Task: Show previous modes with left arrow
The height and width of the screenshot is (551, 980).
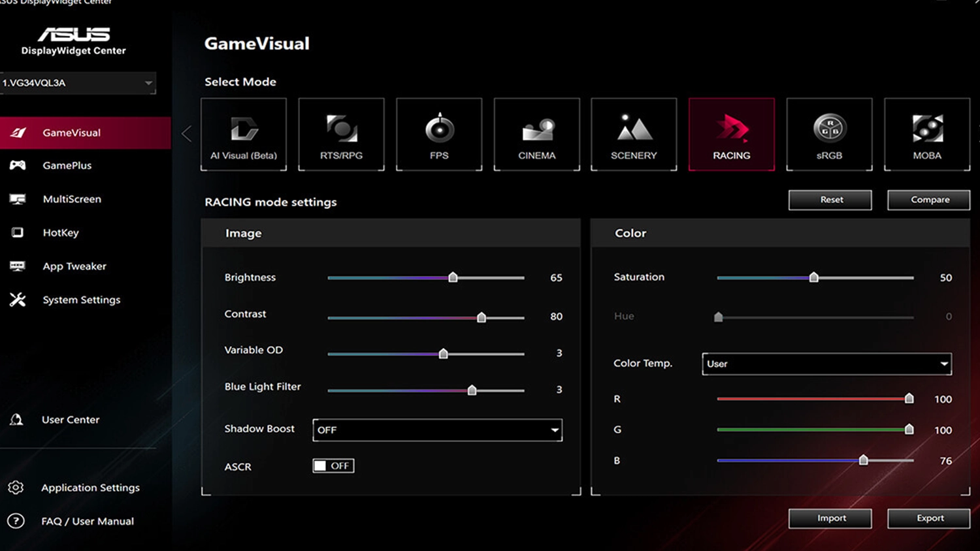Action: pos(187,133)
